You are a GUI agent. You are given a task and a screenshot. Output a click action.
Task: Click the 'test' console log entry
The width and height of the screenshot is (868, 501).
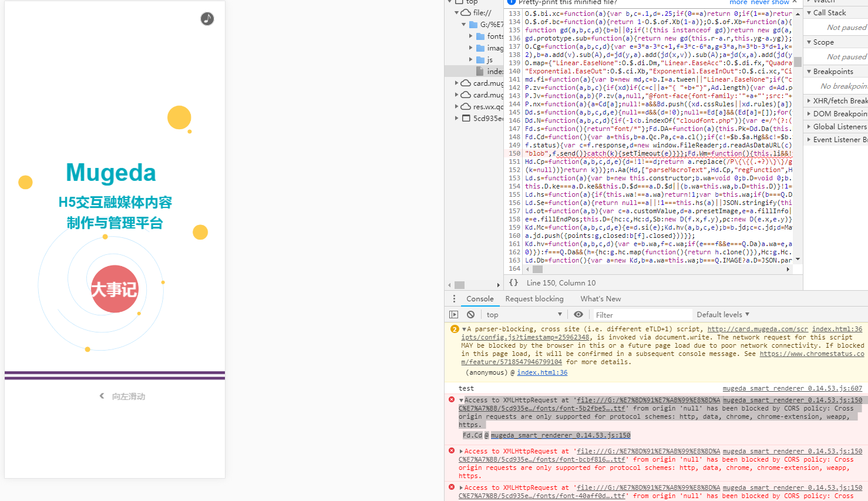coord(466,388)
